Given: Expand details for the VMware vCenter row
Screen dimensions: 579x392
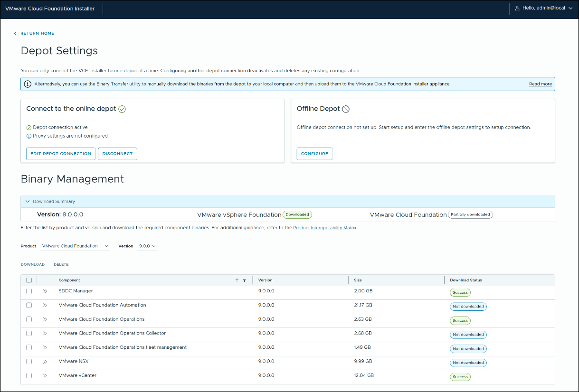Looking at the screenshot, I should [45, 376].
